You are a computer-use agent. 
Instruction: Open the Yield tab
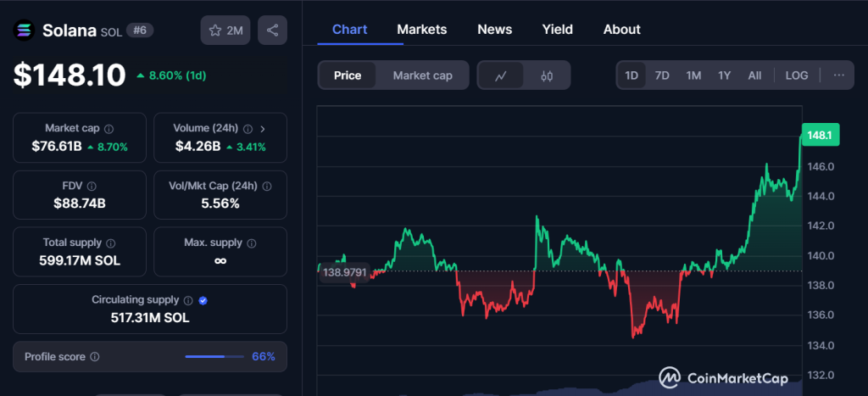558,30
